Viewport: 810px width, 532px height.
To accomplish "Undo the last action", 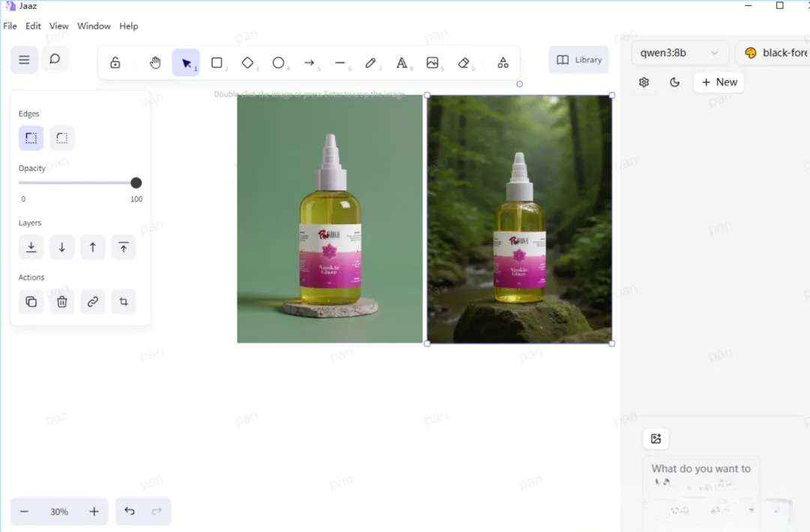I will (x=130, y=511).
